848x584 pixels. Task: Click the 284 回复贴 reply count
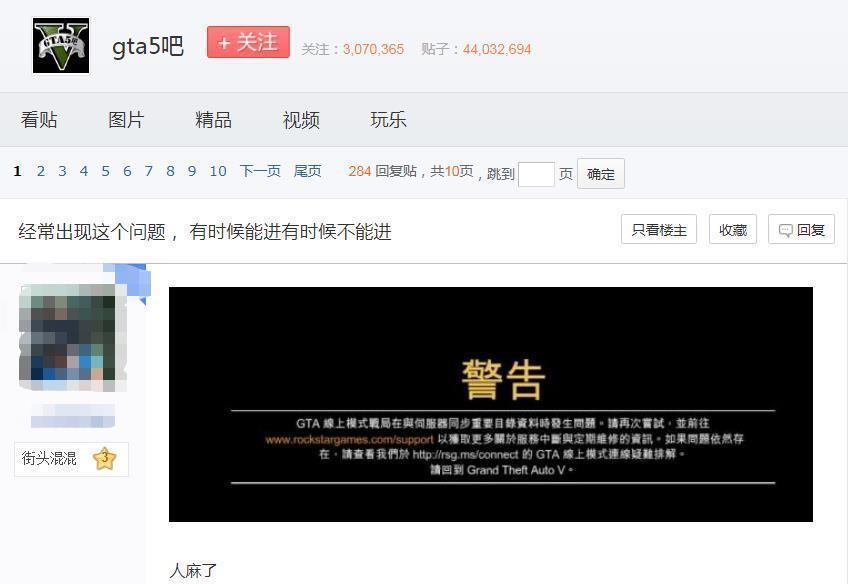click(382, 171)
